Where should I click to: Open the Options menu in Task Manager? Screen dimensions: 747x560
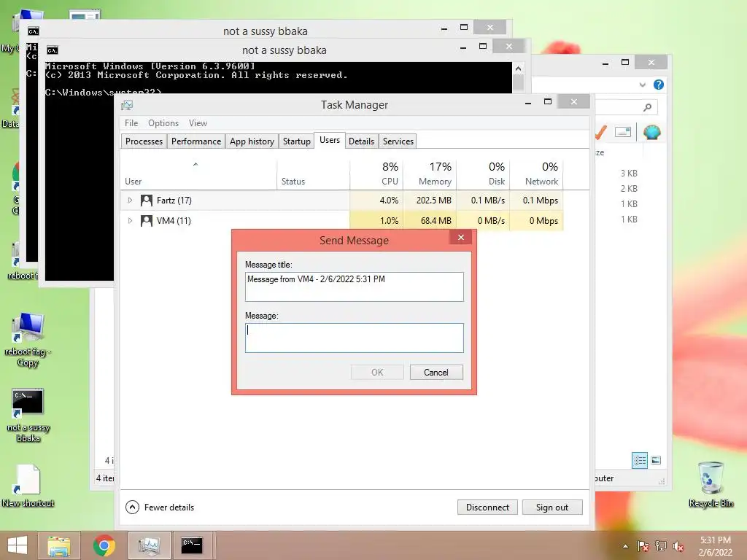(x=163, y=122)
